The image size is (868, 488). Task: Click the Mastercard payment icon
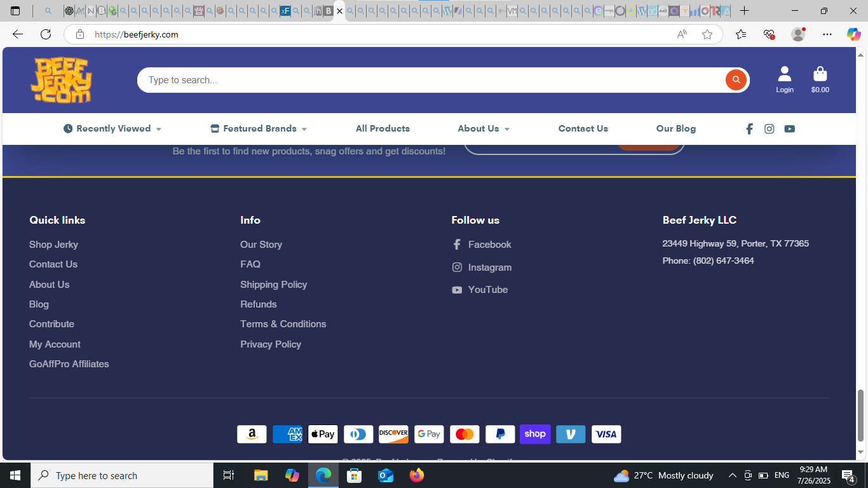(x=465, y=434)
